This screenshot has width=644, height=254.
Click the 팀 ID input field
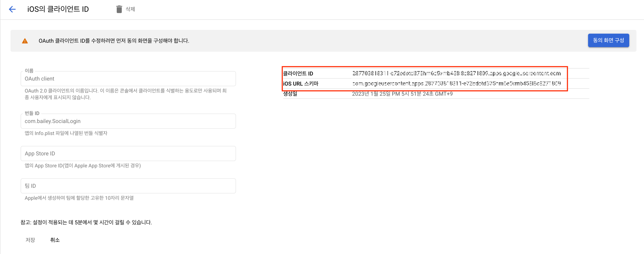(x=128, y=186)
